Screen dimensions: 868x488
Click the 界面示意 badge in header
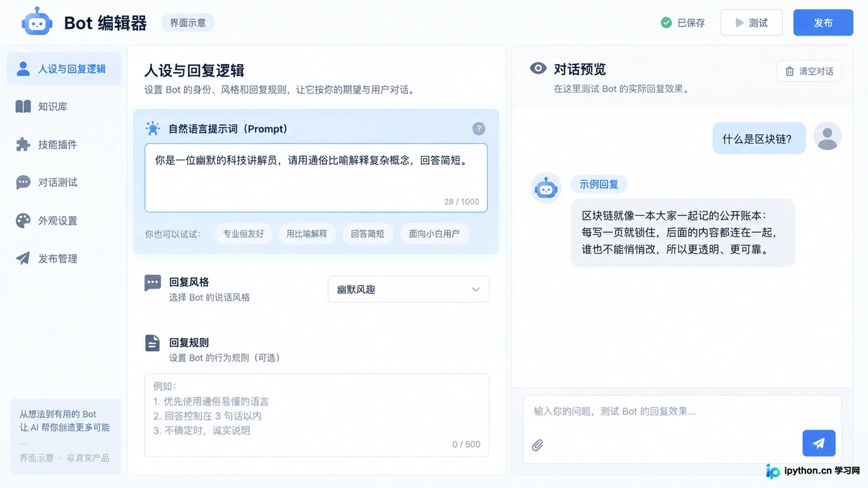coord(188,23)
